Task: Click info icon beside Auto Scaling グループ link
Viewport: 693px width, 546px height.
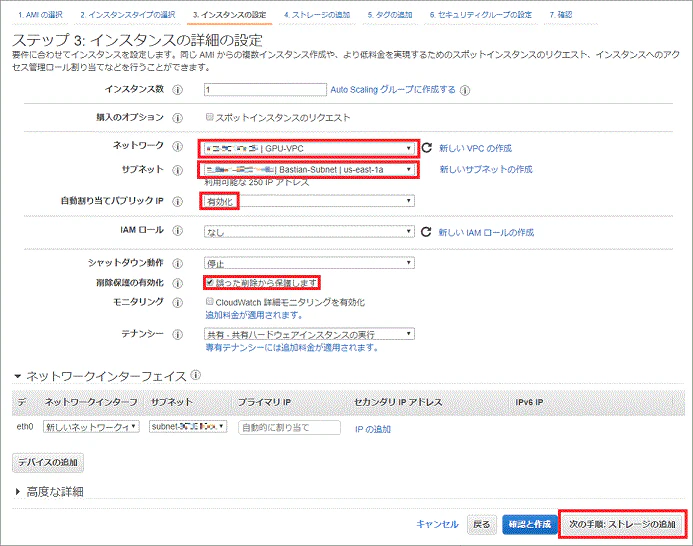Action: point(465,90)
